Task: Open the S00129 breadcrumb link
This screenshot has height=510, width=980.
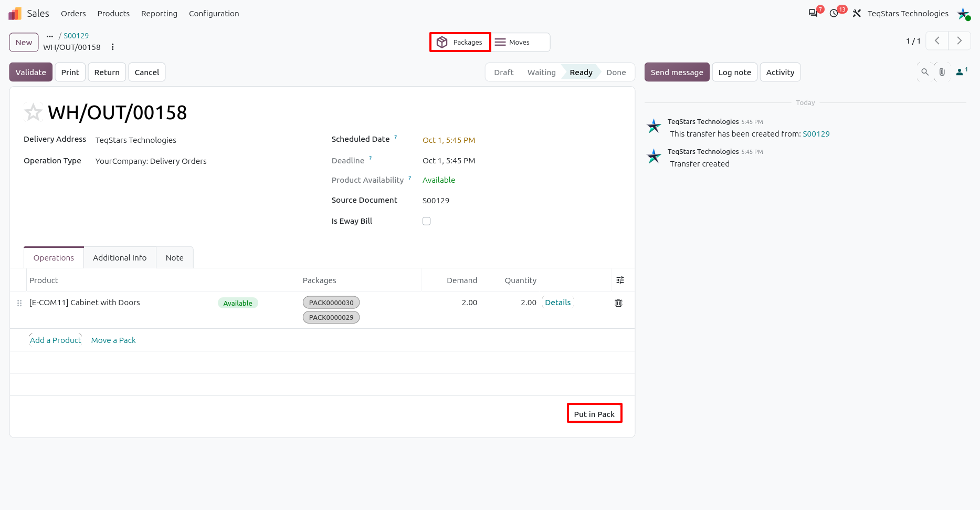Action: click(x=76, y=36)
